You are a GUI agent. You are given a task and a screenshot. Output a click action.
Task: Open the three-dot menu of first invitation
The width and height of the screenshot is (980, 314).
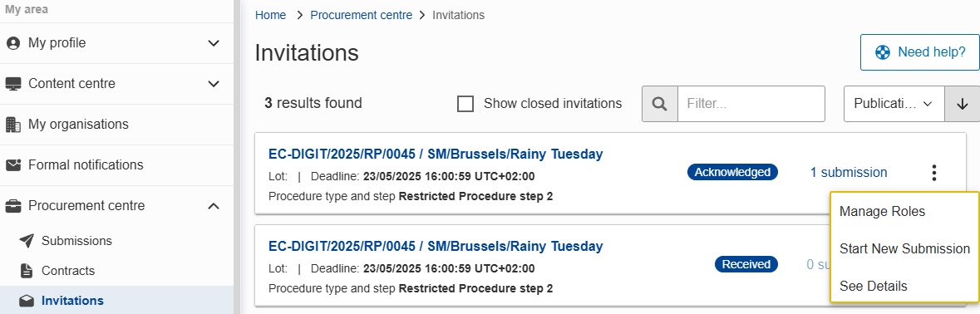point(933,172)
